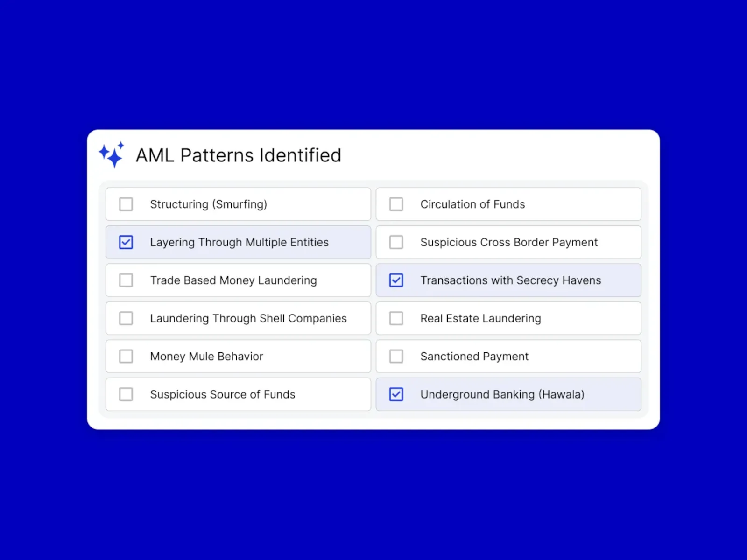Uncheck Transactions with Secrecy Havens
The image size is (747, 560).
click(x=396, y=280)
